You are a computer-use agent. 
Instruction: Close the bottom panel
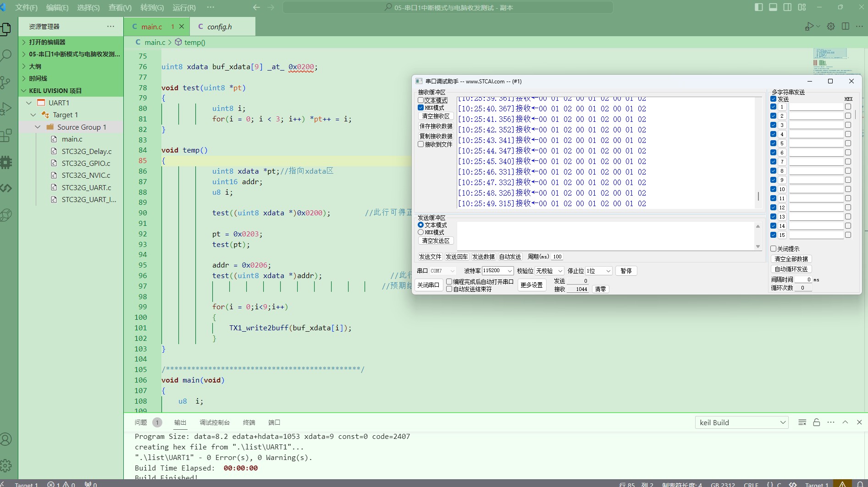859,422
